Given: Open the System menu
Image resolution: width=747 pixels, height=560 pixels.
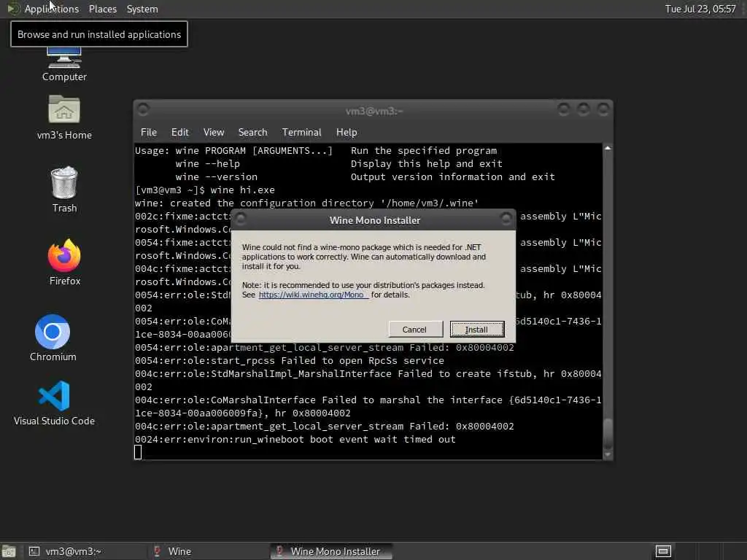Looking at the screenshot, I should coord(142,9).
